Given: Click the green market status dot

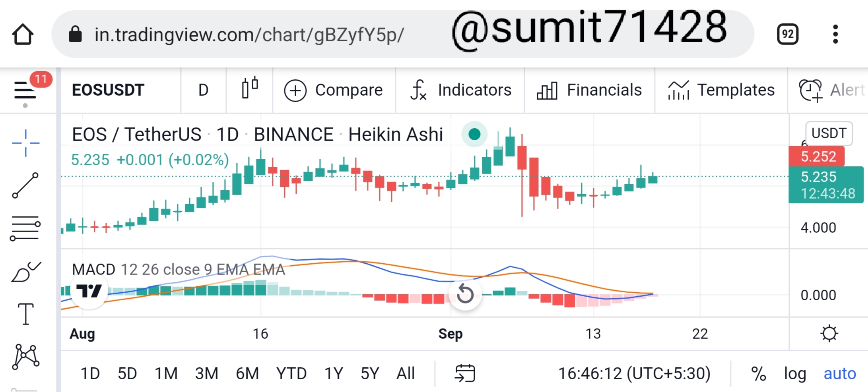Looking at the screenshot, I should [474, 134].
